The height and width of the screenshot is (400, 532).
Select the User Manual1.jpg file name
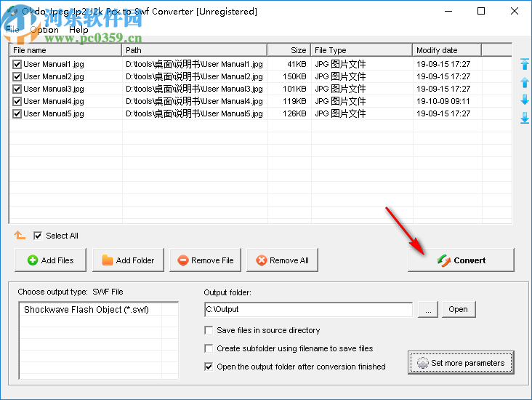(54, 64)
